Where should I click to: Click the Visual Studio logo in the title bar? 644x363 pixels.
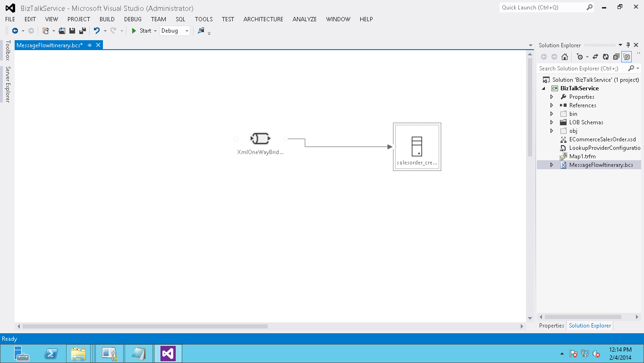coord(10,8)
